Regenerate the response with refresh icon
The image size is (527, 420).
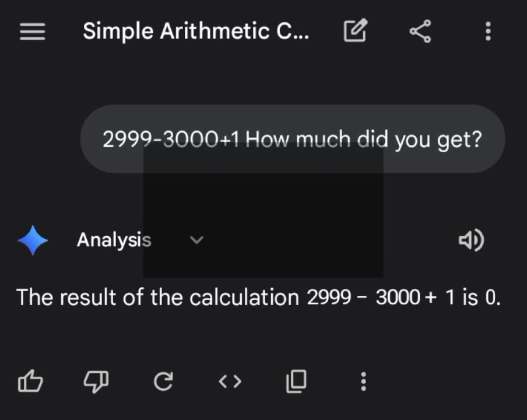163,381
